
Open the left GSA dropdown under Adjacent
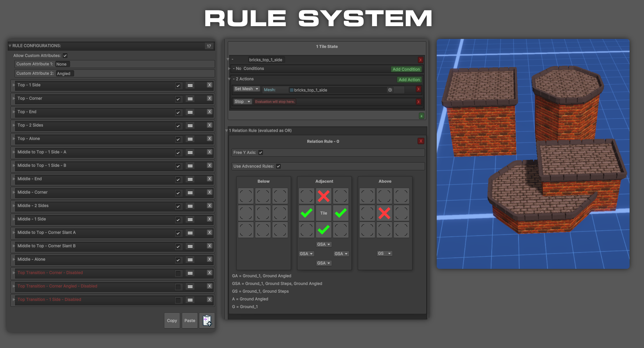point(306,254)
